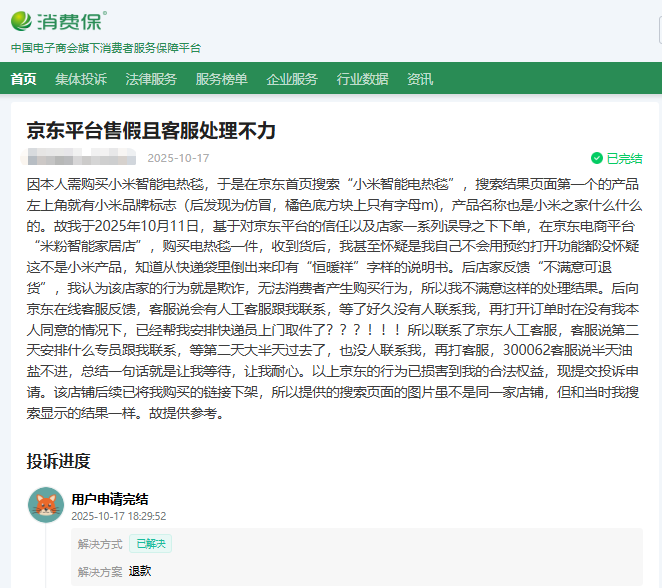Click the platform tagline 中国电子商会旗下消费者服务保障平台
This screenshot has width=662, height=588.
(x=106, y=48)
